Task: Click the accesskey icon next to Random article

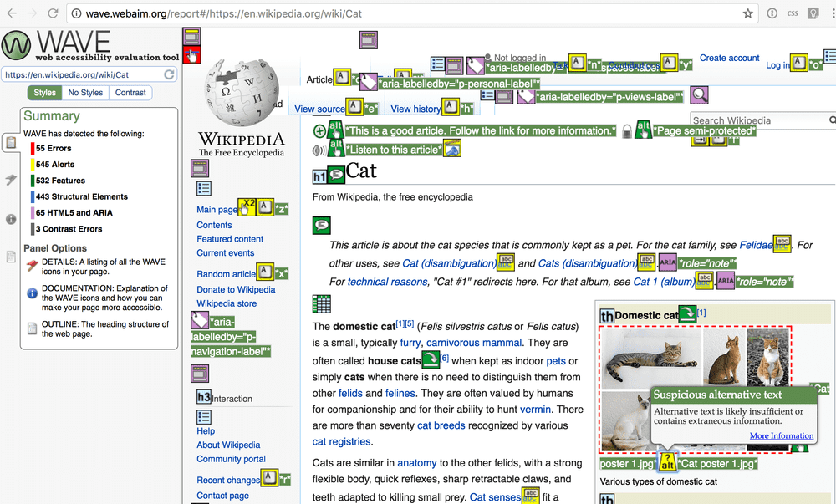Action: point(265,272)
